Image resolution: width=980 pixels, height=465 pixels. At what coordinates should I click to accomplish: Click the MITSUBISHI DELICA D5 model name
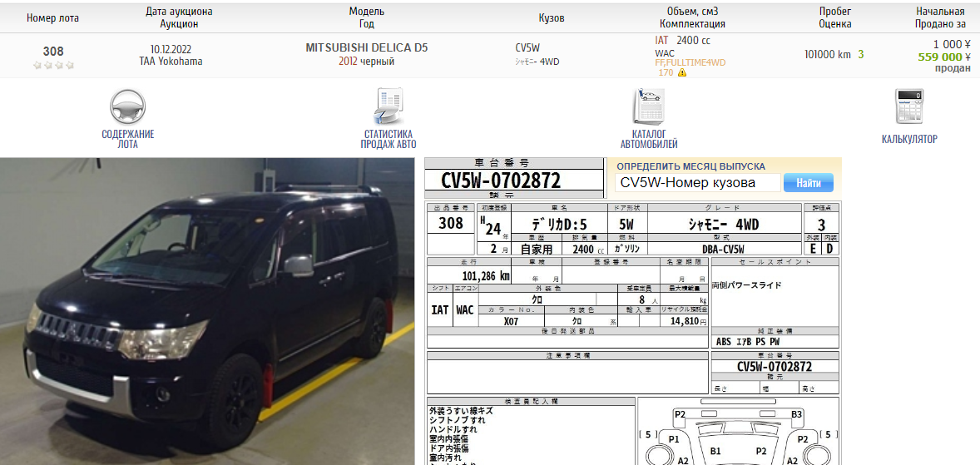tap(367, 47)
